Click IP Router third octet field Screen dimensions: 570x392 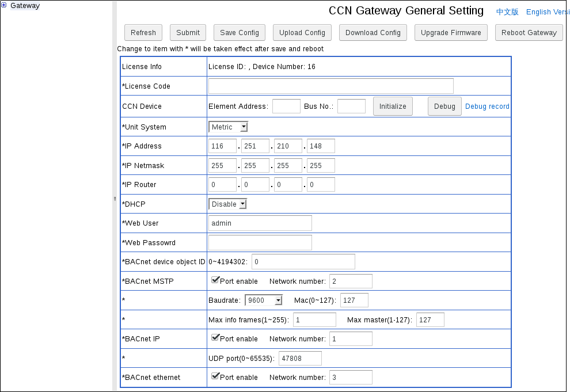288,185
